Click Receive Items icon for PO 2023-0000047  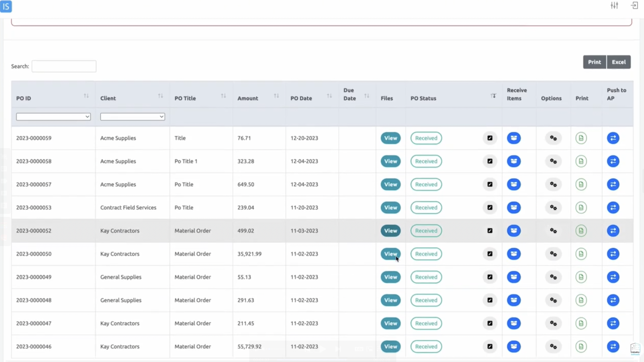[x=513, y=323]
